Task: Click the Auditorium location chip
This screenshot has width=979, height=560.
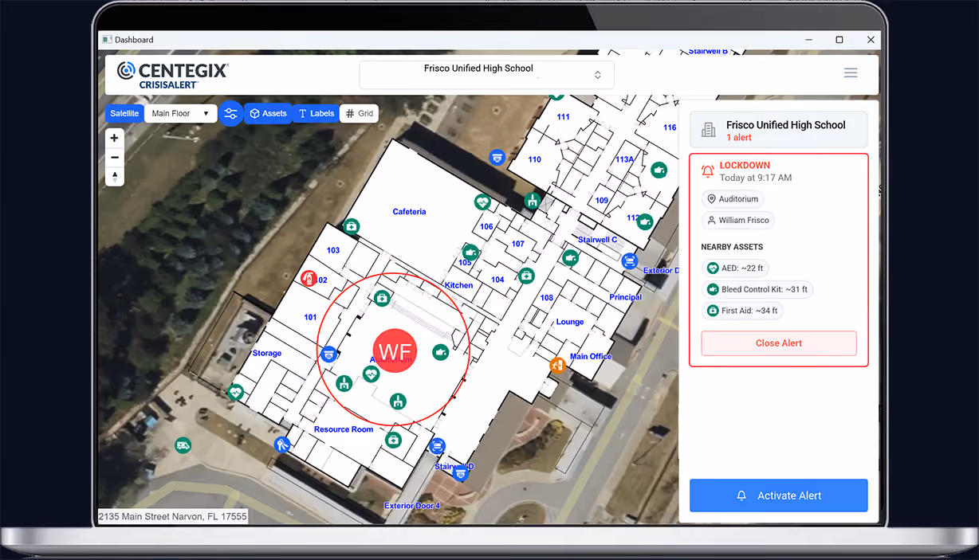Action: click(733, 199)
